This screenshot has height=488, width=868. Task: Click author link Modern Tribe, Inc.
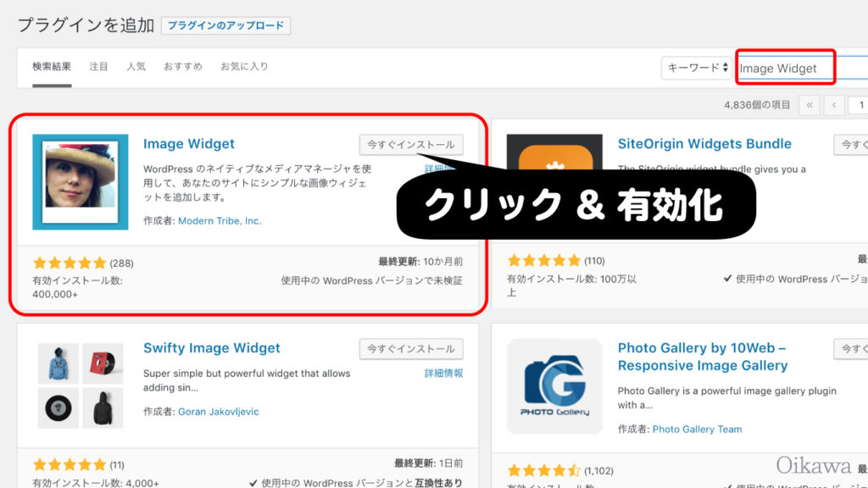pos(220,220)
